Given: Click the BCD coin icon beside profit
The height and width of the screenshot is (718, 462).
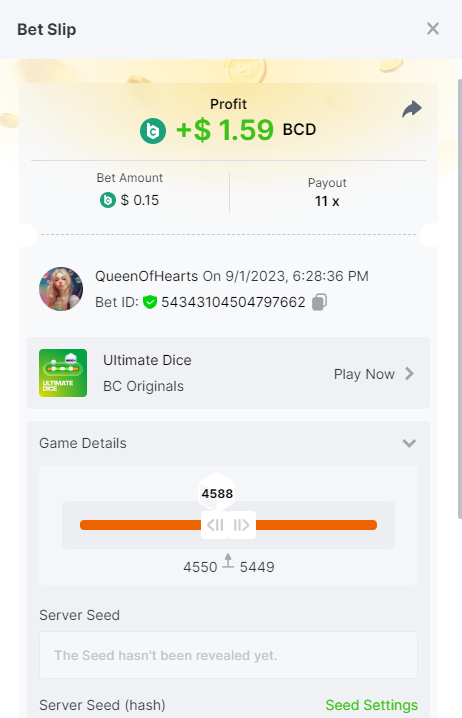Looking at the screenshot, I should [x=153, y=131].
